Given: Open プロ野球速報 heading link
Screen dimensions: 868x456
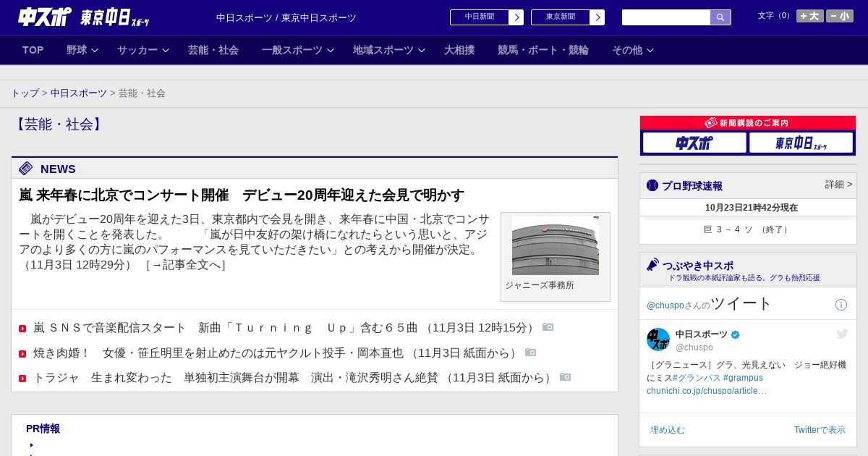Looking at the screenshot, I should [x=692, y=186].
